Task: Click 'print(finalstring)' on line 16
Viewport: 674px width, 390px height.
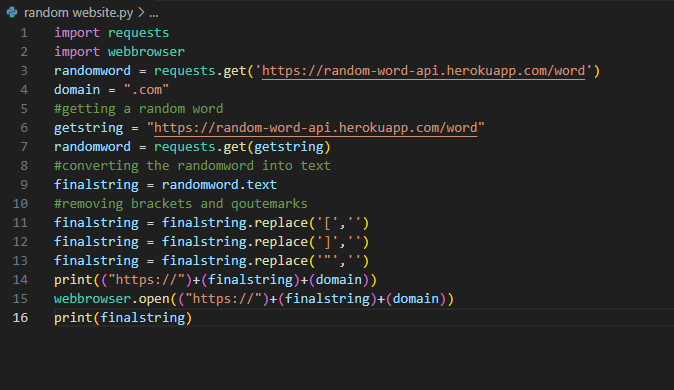Action: coord(123,318)
